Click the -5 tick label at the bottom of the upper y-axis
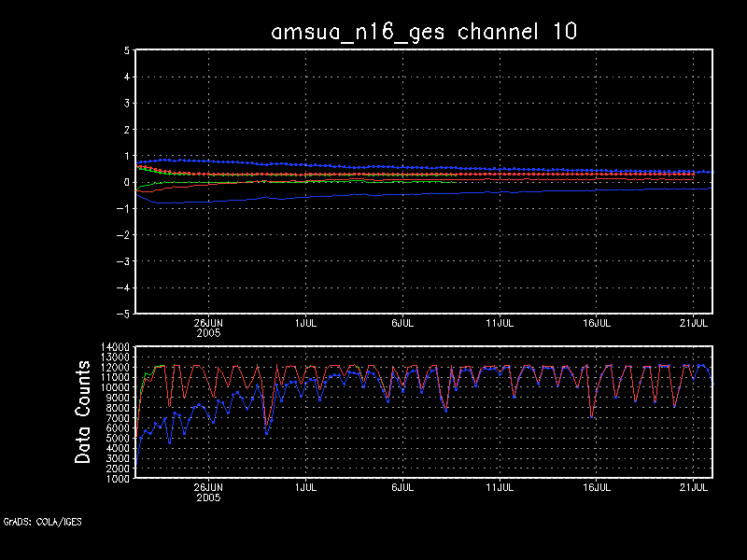Viewport: 747px width, 560px height. [x=123, y=314]
